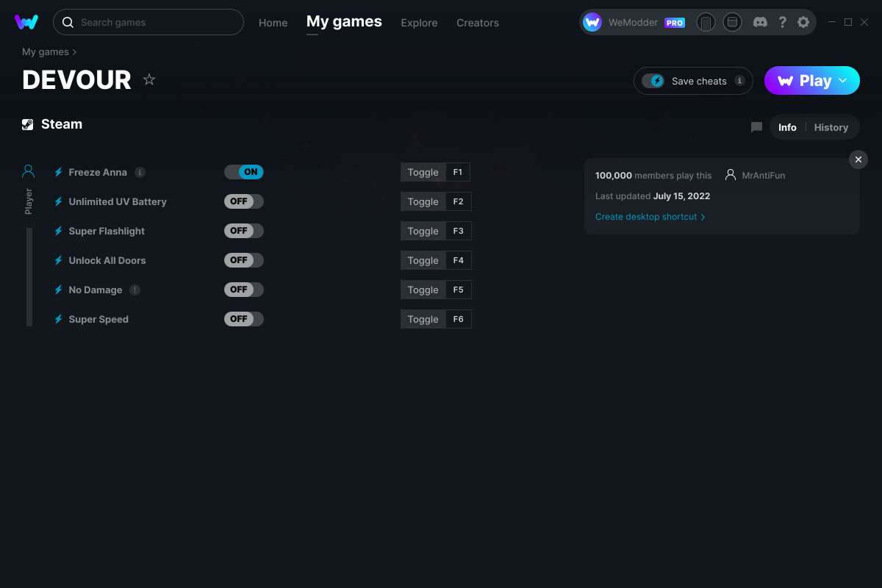Click Toggle button for Super Speed
Image resolution: width=882 pixels, height=588 pixels.
423,319
